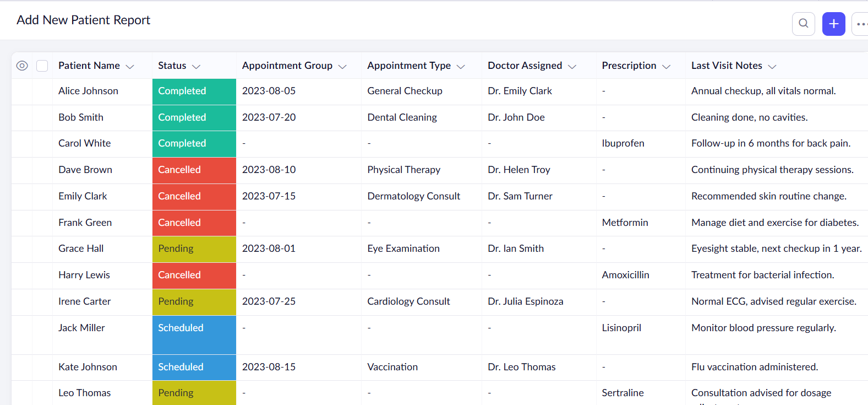Click Dave Brown's red Cancelled status cell
Screen dimensions: 868x405
pyautogui.click(x=194, y=170)
